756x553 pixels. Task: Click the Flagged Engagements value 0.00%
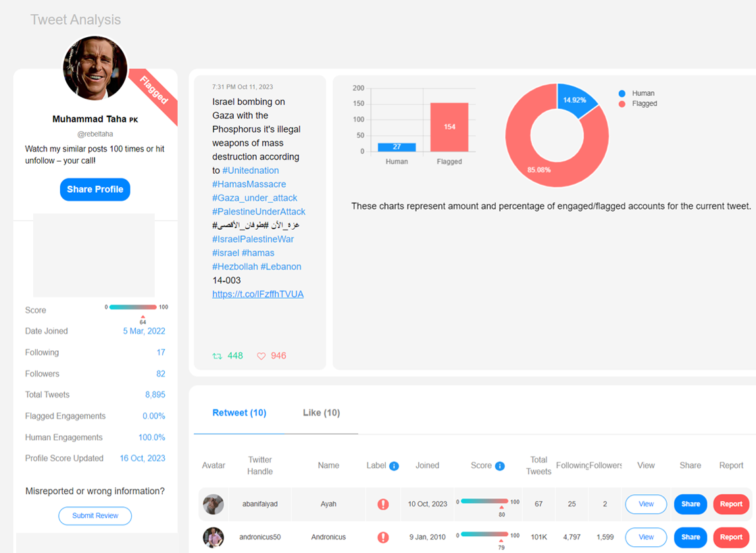click(x=154, y=416)
